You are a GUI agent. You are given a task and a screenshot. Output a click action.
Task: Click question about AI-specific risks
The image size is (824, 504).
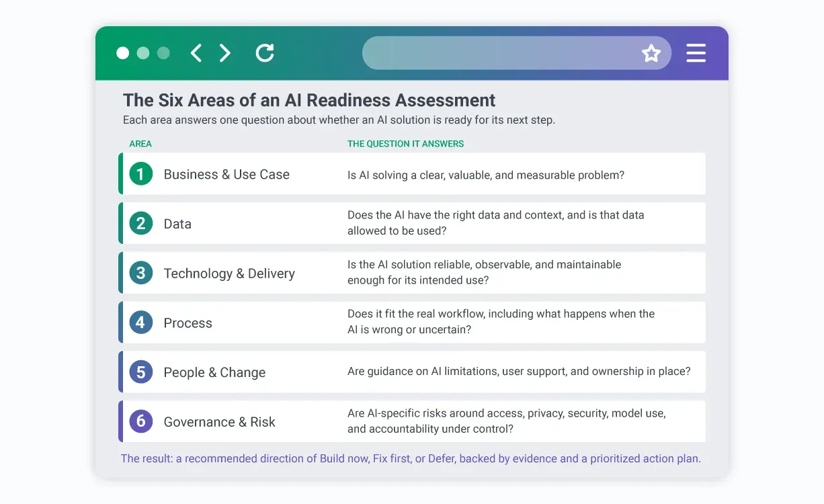pos(507,421)
